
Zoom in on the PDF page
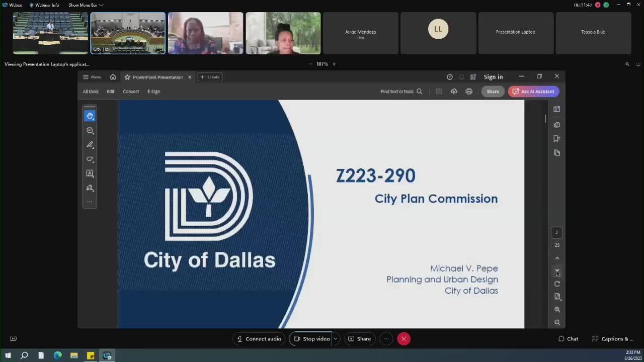pyautogui.click(x=557, y=310)
